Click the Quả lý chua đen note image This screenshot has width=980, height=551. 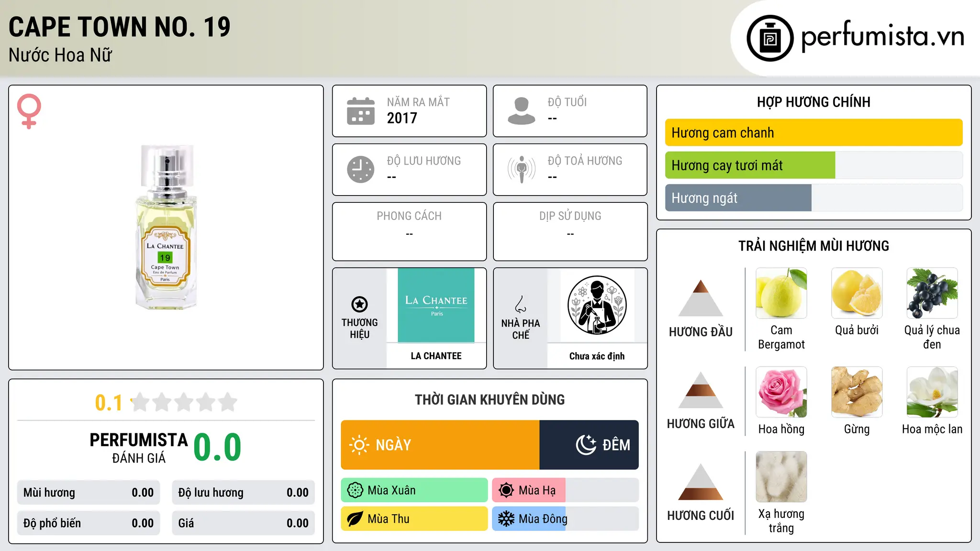(932, 293)
